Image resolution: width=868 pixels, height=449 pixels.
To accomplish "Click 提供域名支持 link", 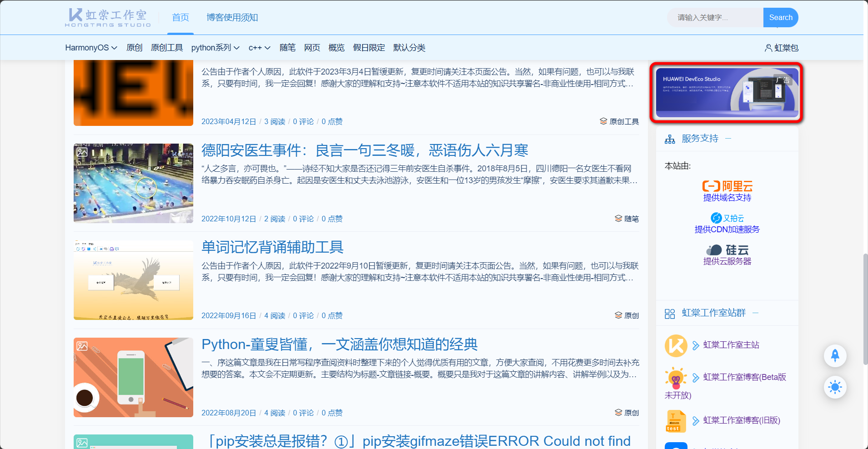I will point(727,198).
